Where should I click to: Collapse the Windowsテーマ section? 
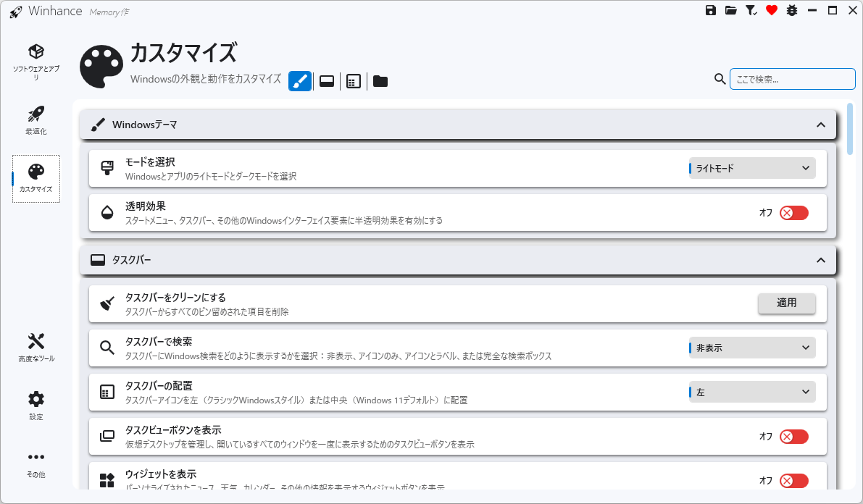point(820,125)
